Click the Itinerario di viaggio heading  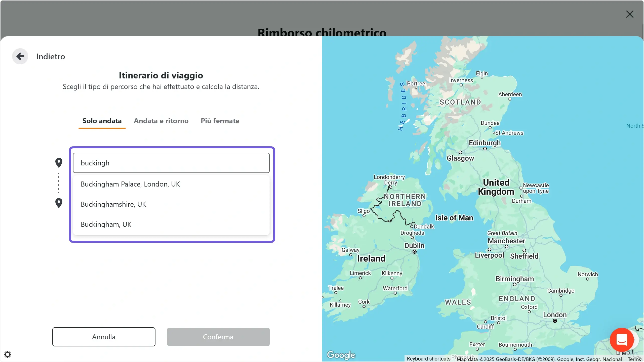click(161, 75)
